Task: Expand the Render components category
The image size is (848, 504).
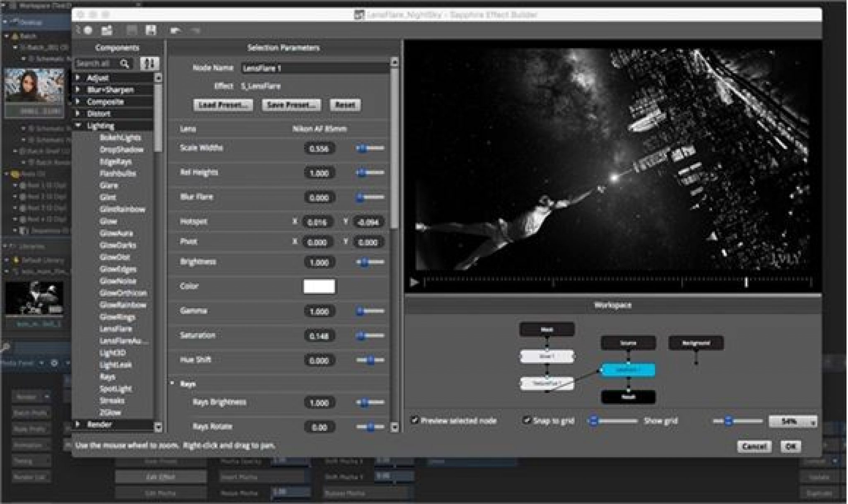Action: (78, 424)
